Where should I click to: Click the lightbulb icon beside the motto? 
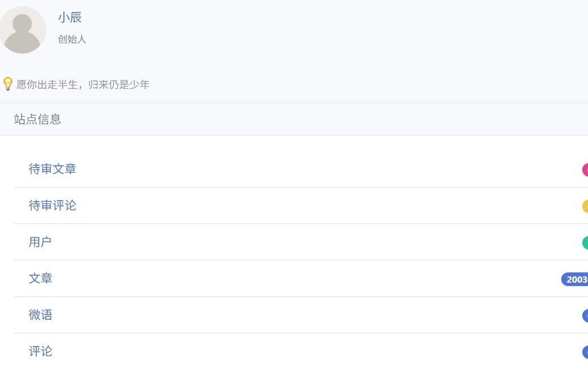coord(8,84)
